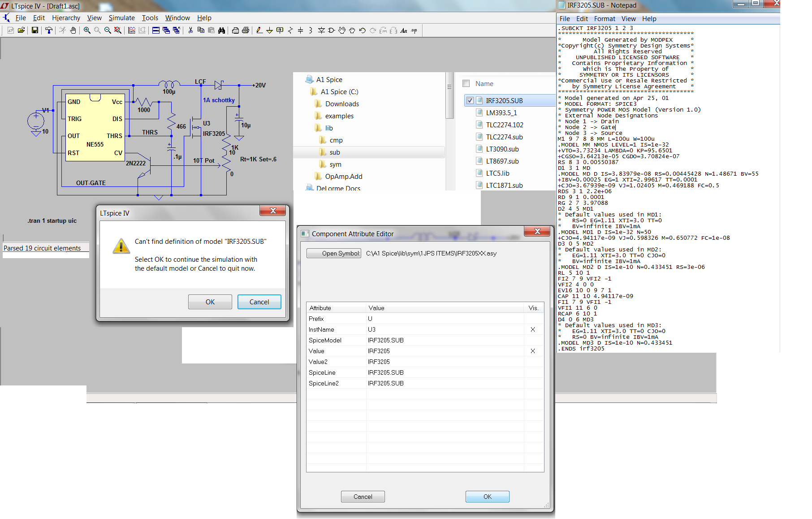Open the 'lib' folder in tree
This screenshot has width=812, height=519.
tap(329, 128)
